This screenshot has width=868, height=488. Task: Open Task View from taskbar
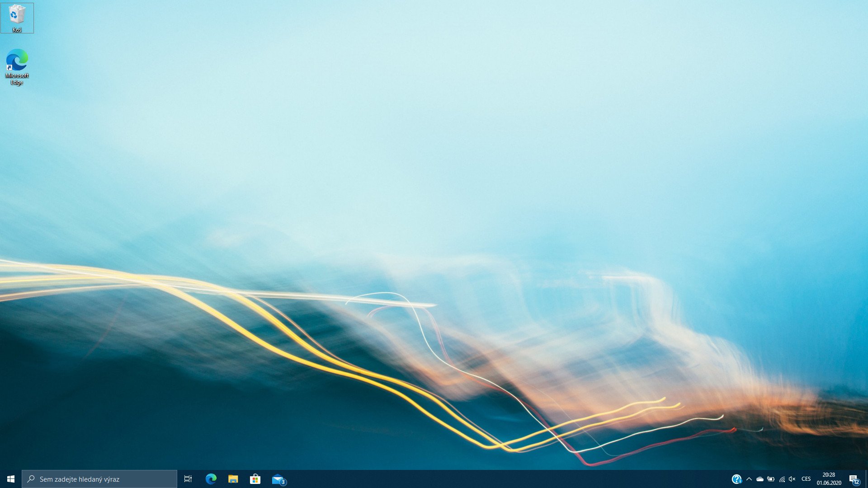188,479
